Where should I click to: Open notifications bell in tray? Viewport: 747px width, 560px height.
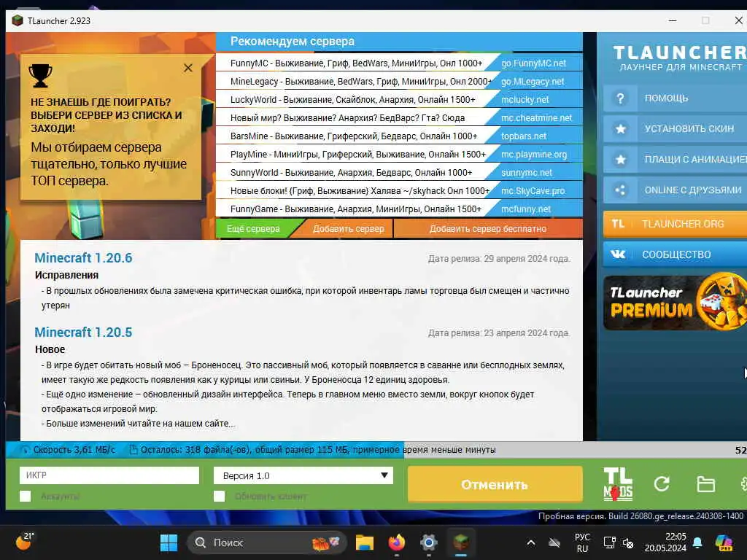pyautogui.click(x=697, y=542)
